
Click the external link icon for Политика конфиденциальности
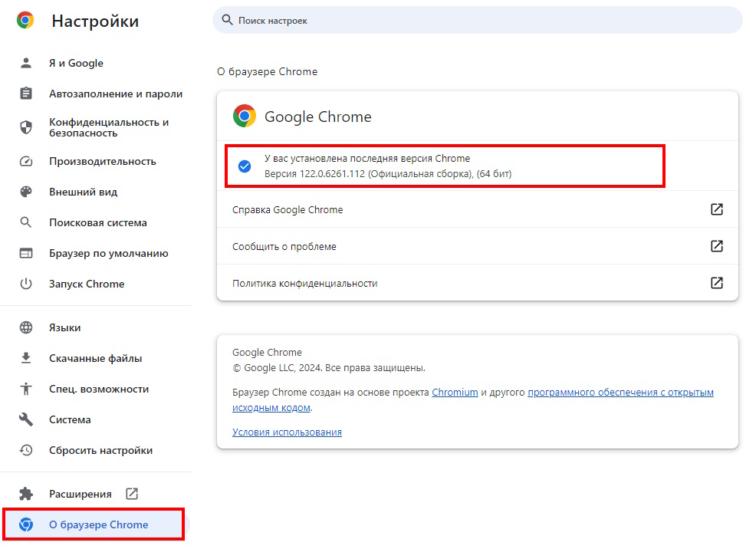[x=717, y=283]
